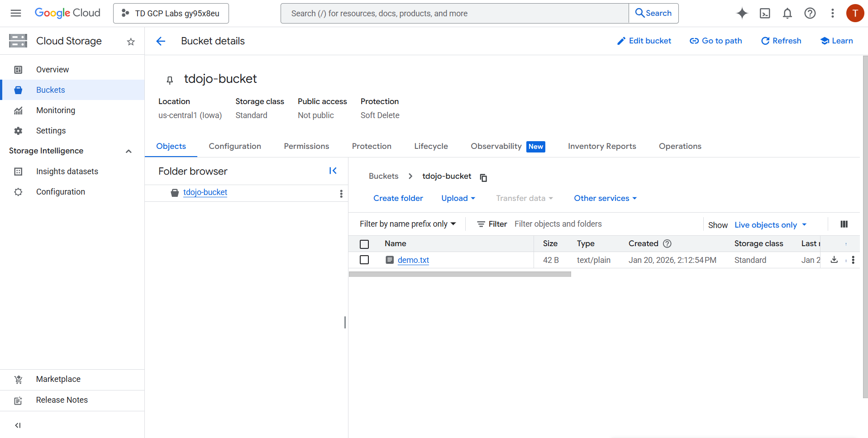Screen dimensions: 868x438
Task: Open the Upload dropdown menu
Action: pyautogui.click(x=458, y=198)
